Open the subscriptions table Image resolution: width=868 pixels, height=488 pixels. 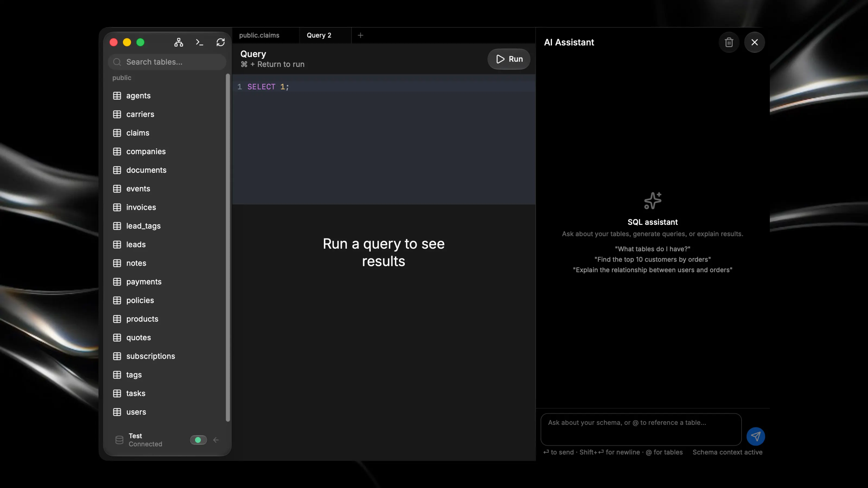(167, 356)
